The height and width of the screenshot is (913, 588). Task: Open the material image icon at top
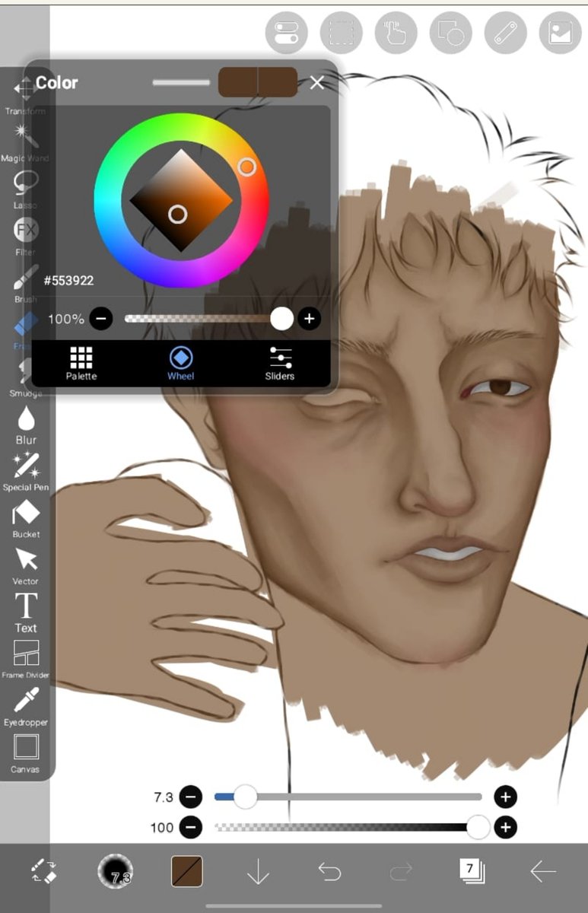coord(560,33)
